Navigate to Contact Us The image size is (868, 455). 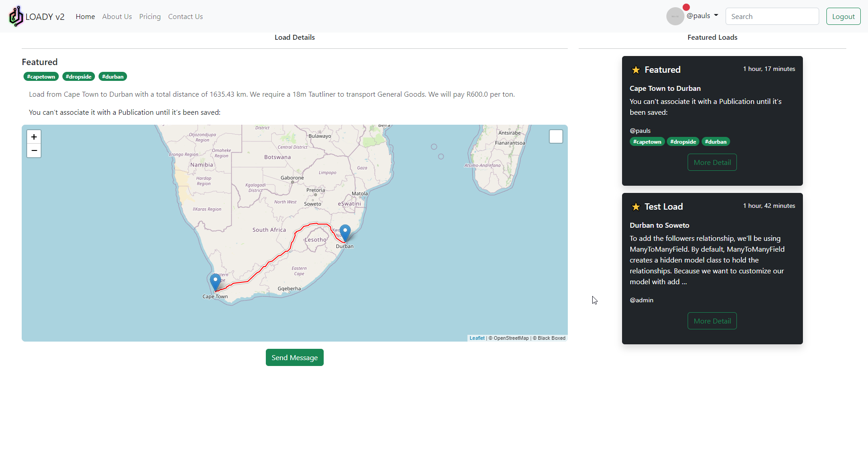pyautogui.click(x=185, y=17)
